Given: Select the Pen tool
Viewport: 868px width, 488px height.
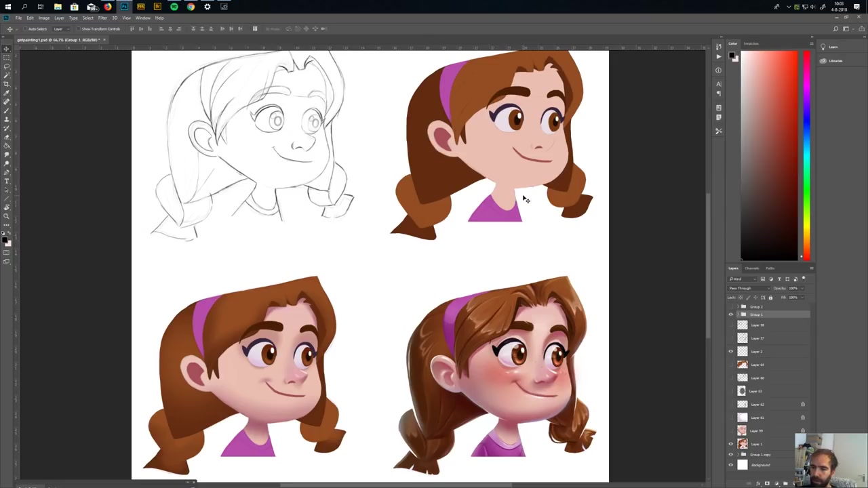Looking at the screenshot, I should 6,171.
